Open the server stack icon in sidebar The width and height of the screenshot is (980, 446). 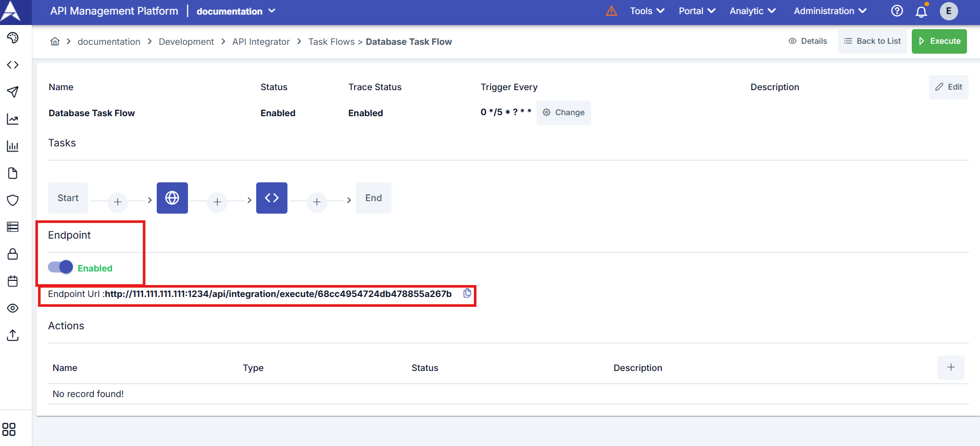(x=12, y=227)
